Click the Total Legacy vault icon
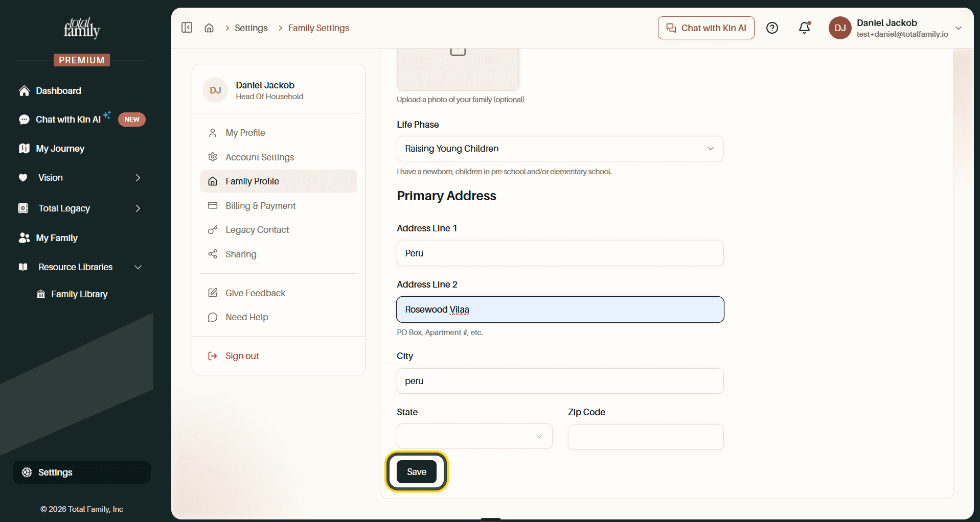This screenshot has width=980, height=522. coord(23,208)
